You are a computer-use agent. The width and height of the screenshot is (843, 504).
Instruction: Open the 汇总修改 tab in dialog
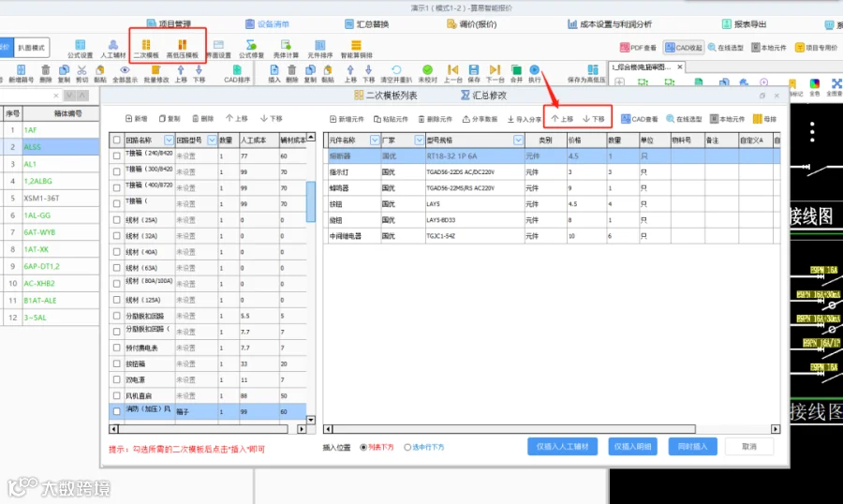[x=483, y=96]
